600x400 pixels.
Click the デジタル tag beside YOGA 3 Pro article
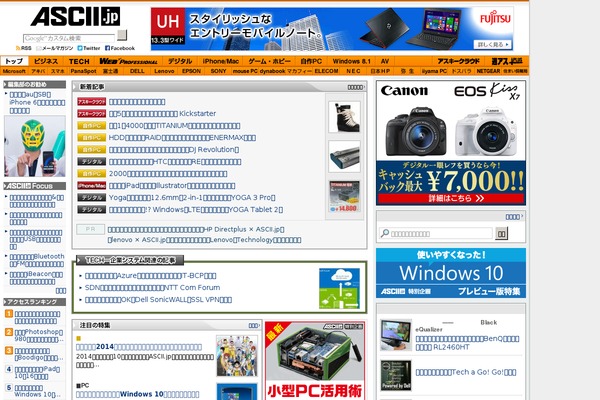click(x=91, y=198)
